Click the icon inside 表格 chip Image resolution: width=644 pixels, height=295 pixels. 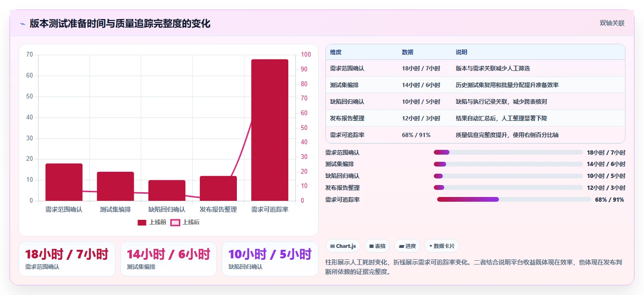pos(371,246)
